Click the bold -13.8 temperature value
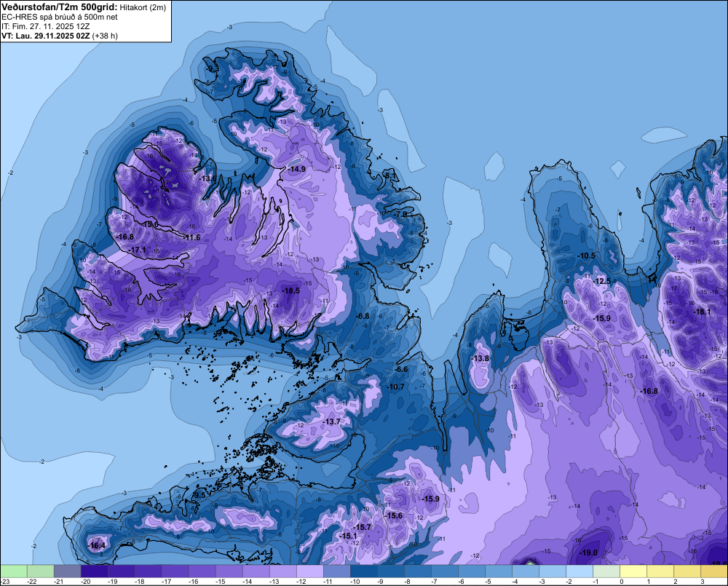This screenshot has width=728, height=586. (x=480, y=358)
